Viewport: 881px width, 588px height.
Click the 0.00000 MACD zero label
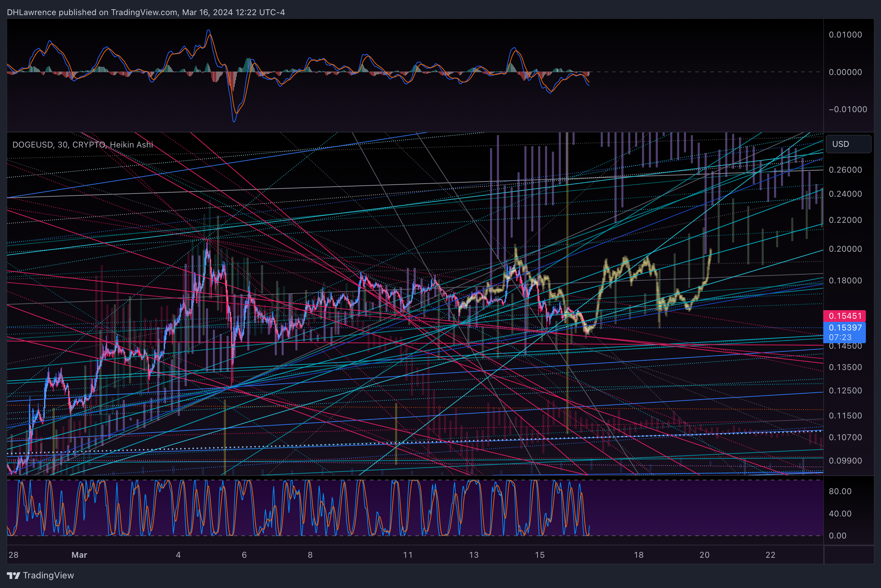point(845,72)
